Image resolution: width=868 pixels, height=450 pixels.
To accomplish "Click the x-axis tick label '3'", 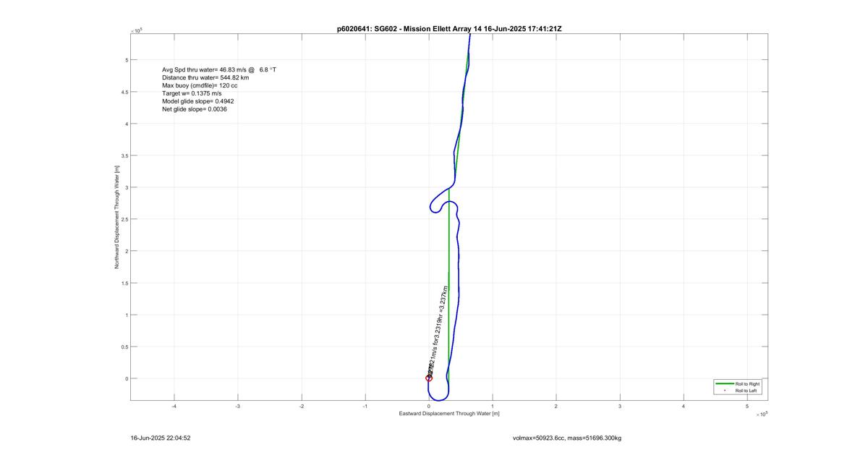I will (620, 407).
